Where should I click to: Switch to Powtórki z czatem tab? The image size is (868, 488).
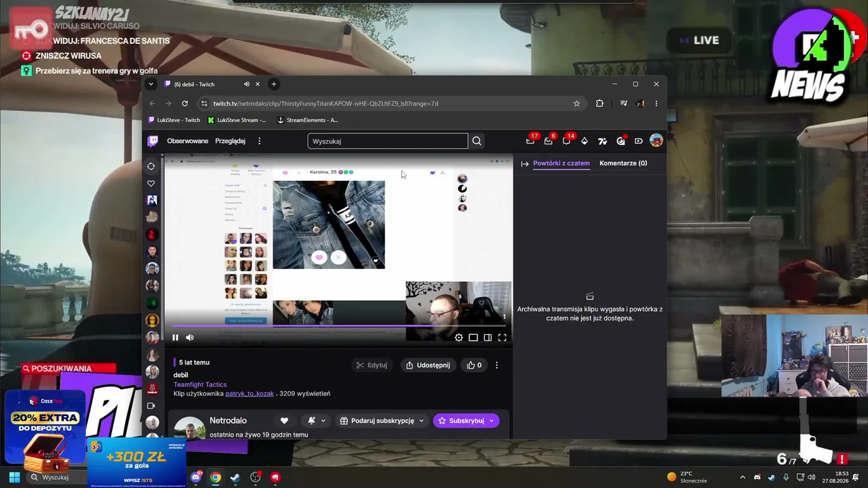[x=561, y=163]
